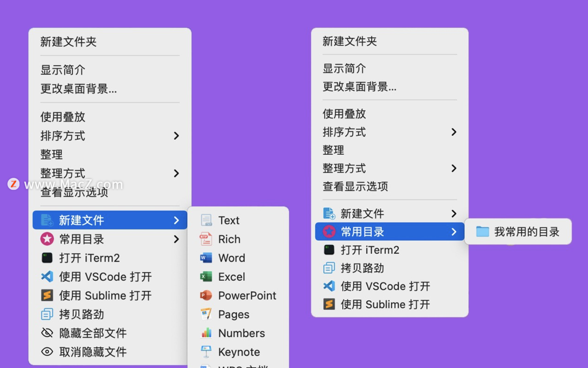Screen dimensions: 588x368
Task: Click the blue folder icon for 我常用的目录
Action: (x=483, y=232)
